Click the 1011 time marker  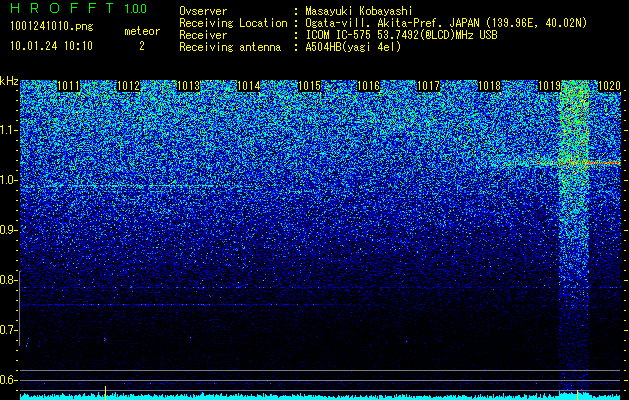[69, 86]
